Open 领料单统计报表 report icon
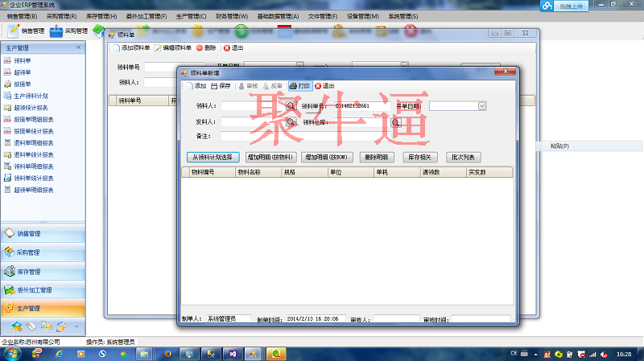Image resolution: width=644 pixels, height=361 pixels. [x=7, y=178]
